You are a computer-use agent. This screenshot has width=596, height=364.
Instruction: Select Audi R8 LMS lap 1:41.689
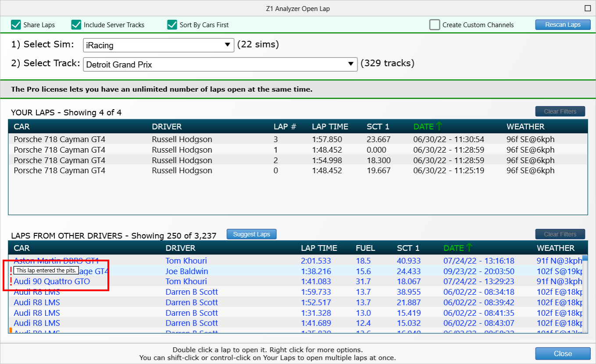pos(295,323)
